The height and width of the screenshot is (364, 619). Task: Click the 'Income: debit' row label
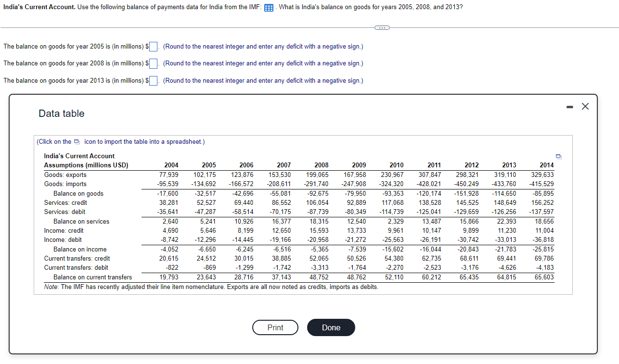tap(63, 240)
